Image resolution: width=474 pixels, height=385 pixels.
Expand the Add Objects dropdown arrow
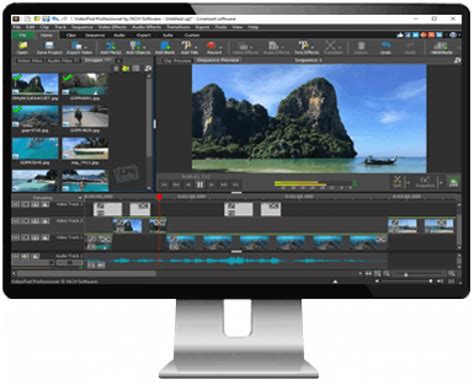pos(144,47)
